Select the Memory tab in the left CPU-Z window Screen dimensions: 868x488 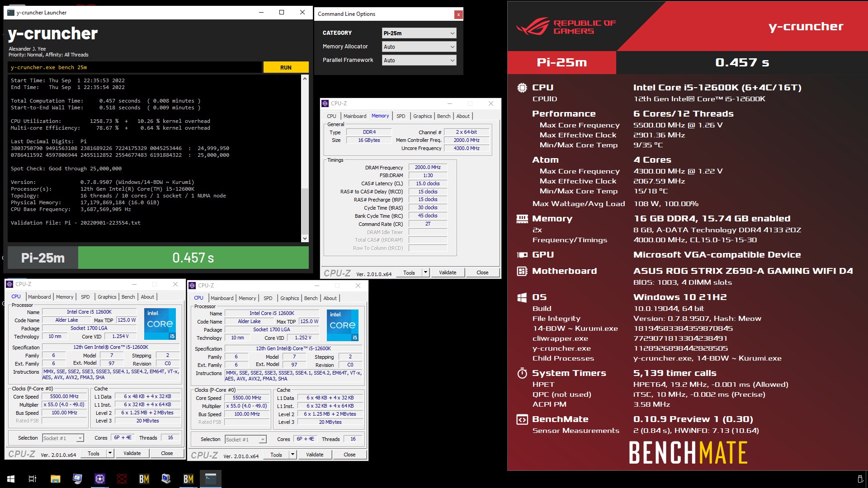(x=65, y=297)
